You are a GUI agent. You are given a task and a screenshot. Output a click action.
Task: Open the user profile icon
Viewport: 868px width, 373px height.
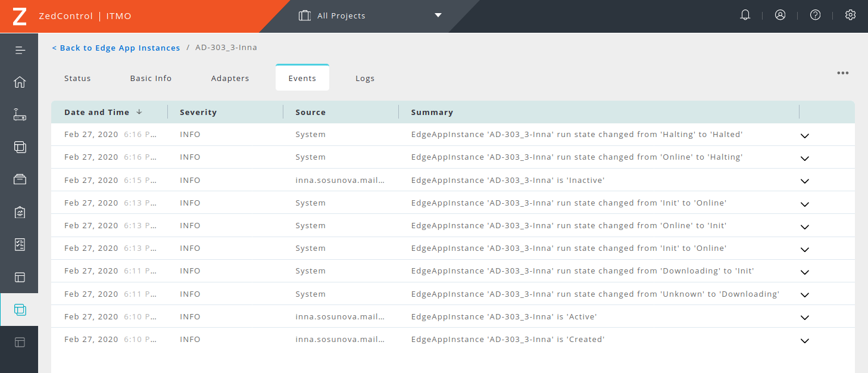click(780, 15)
